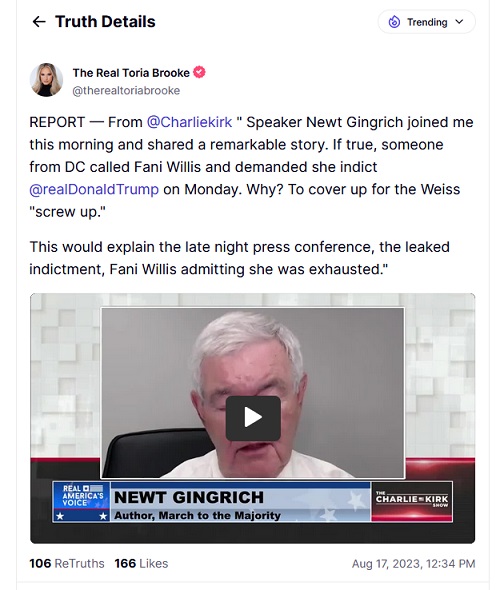Open the Trending dropdown
The image size is (500, 590).
click(x=426, y=22)
